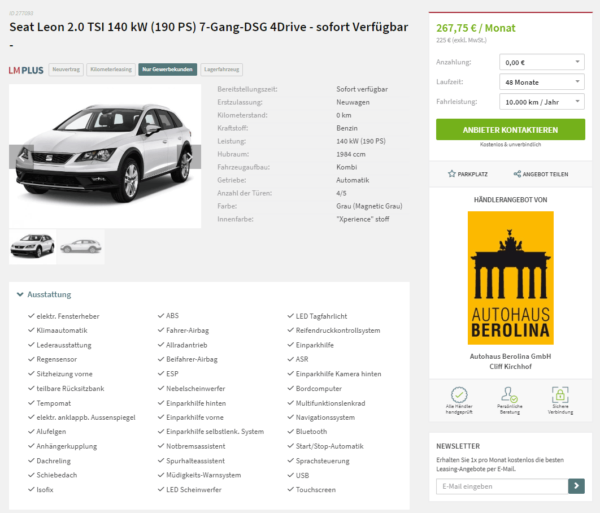This screenshot has width=600, height=513.
Task: Click the Grau (Magnetic Grau) color value
Action: tap(369, 206)
